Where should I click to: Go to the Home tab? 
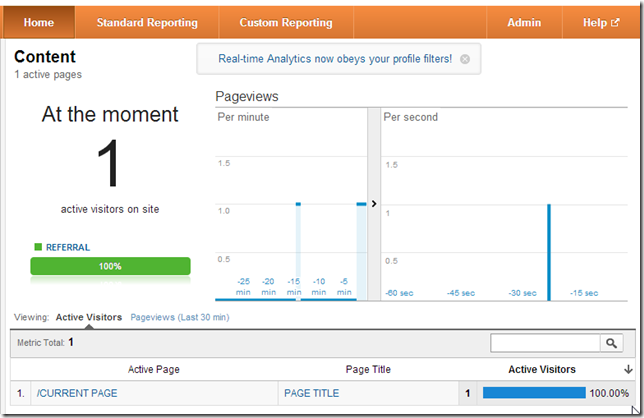(x=39, y=22)
